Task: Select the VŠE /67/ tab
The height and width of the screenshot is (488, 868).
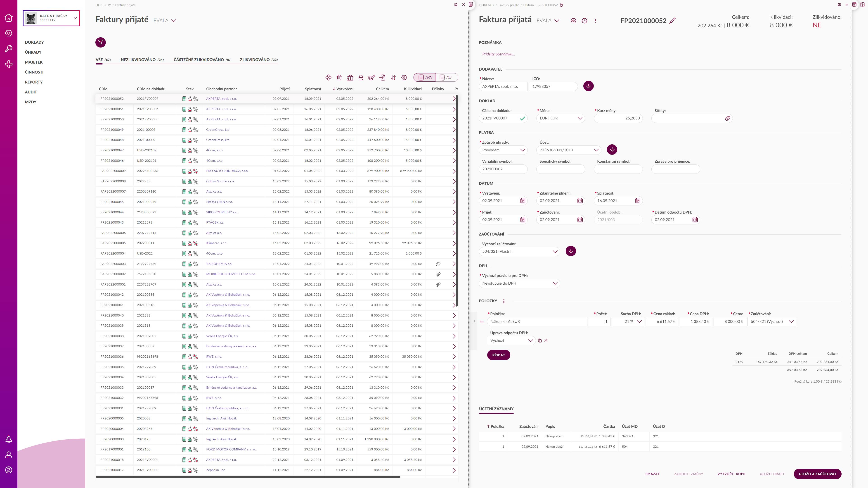Action: 104,60
